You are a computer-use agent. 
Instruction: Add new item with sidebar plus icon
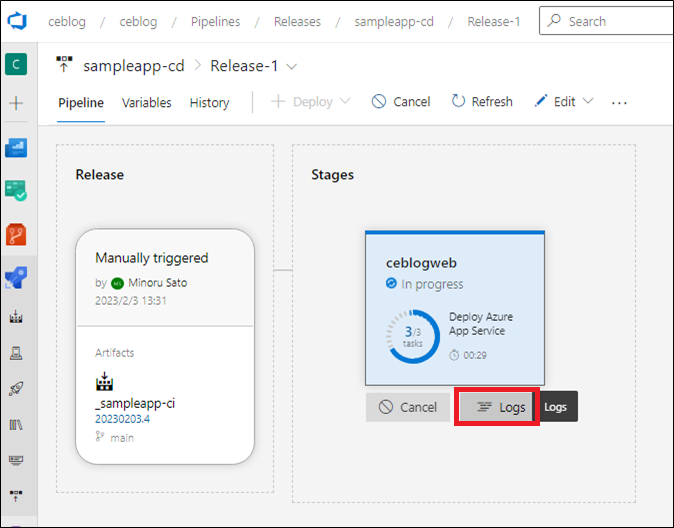click(16, 103)
